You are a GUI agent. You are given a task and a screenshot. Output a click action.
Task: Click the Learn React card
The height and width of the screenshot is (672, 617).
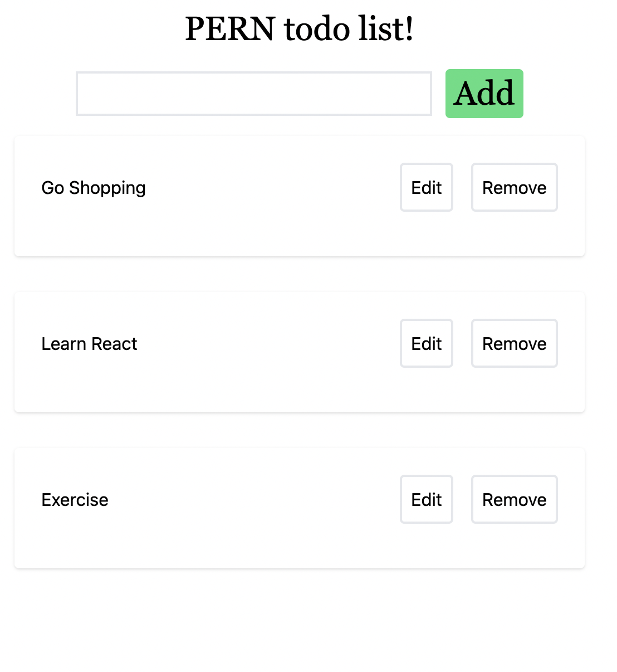click(x=251, y=390)
